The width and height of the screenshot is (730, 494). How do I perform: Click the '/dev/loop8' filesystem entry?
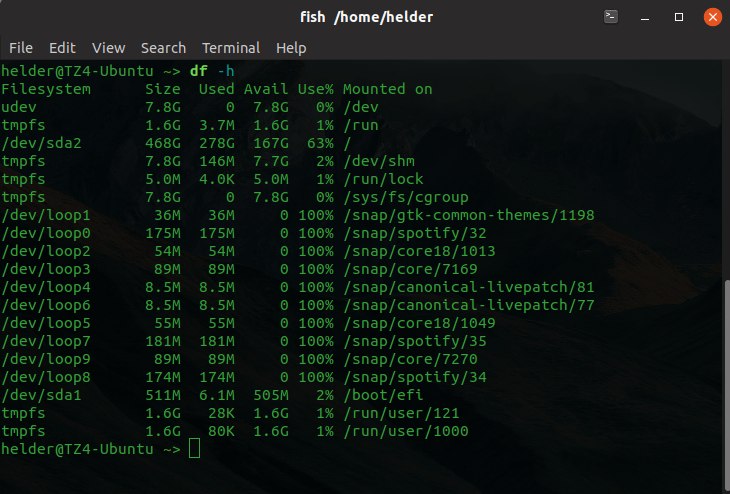pos(46,378)
